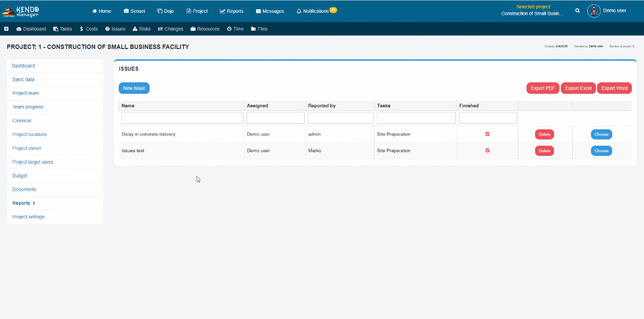Image resolution: width=644 pixels, height=319 pixels.
Task: Open the Selected project switcher
Action: [533, 11]
